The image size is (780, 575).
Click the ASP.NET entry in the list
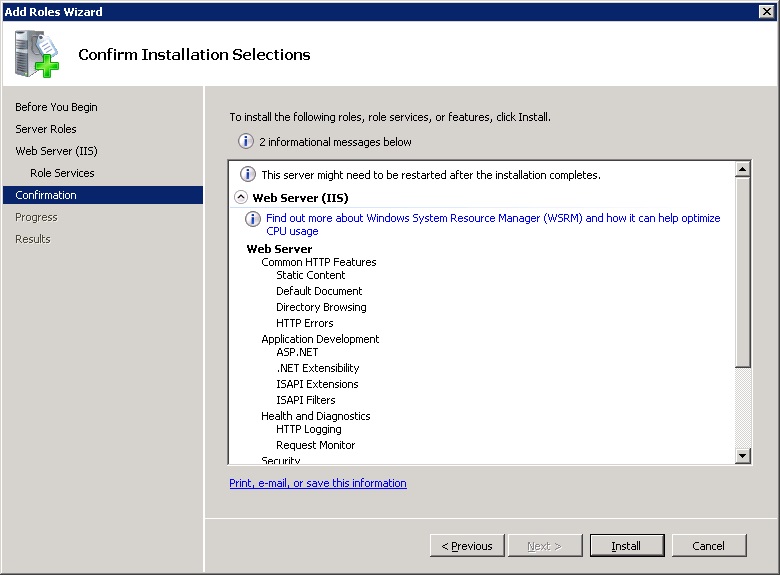pos(297,352)
